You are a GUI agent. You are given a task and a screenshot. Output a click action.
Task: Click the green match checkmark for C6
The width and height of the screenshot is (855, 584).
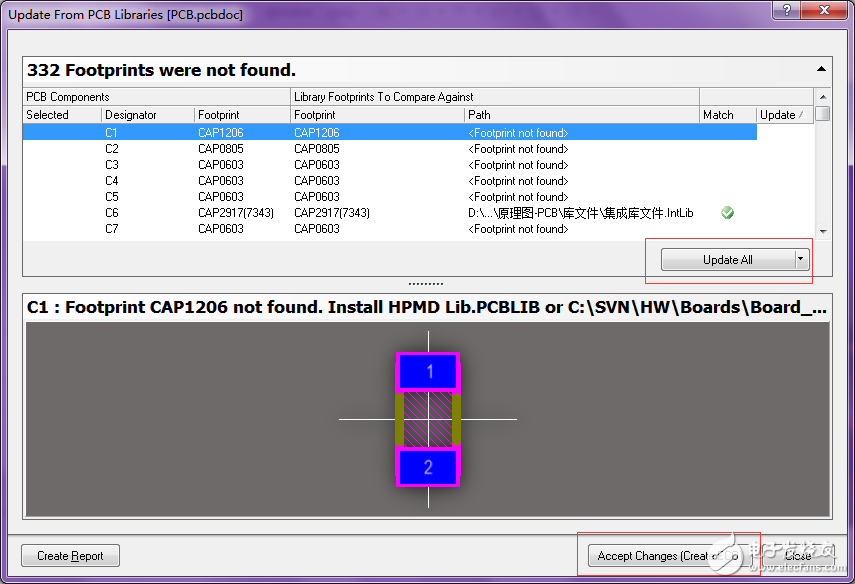coord(727,213)
